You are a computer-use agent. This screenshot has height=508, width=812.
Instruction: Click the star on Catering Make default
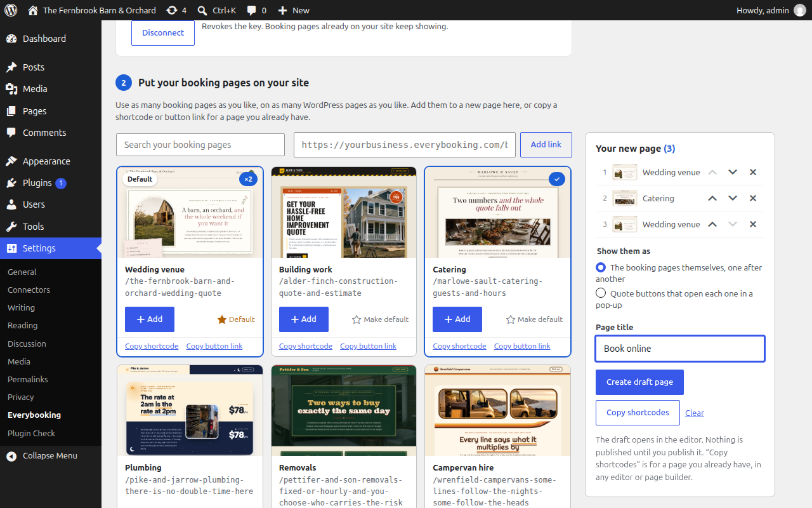[x=511, y=319]
